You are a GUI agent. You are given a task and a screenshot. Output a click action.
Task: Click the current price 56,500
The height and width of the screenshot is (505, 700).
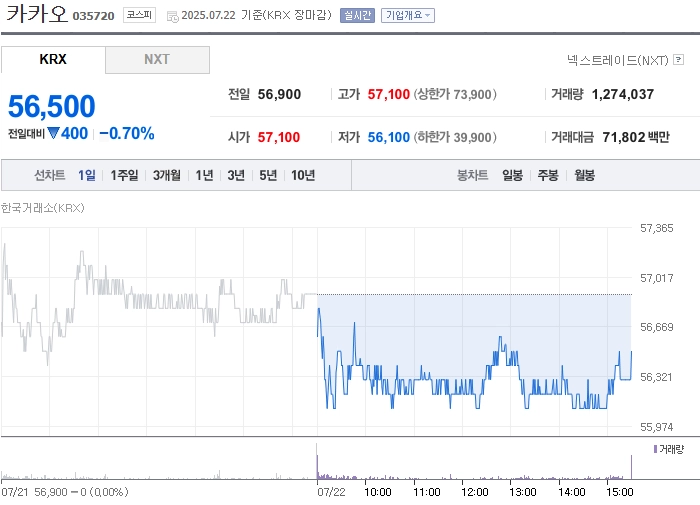pos(51,107)
